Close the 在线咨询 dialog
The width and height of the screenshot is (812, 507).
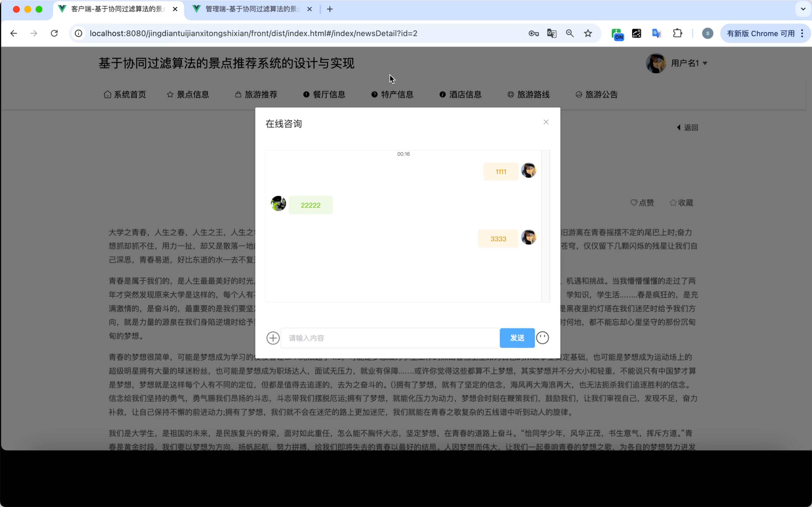tap(546, 122)
